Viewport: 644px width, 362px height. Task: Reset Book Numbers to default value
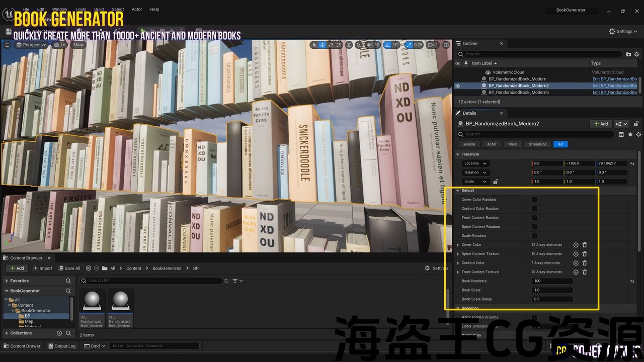coord(632,281)
